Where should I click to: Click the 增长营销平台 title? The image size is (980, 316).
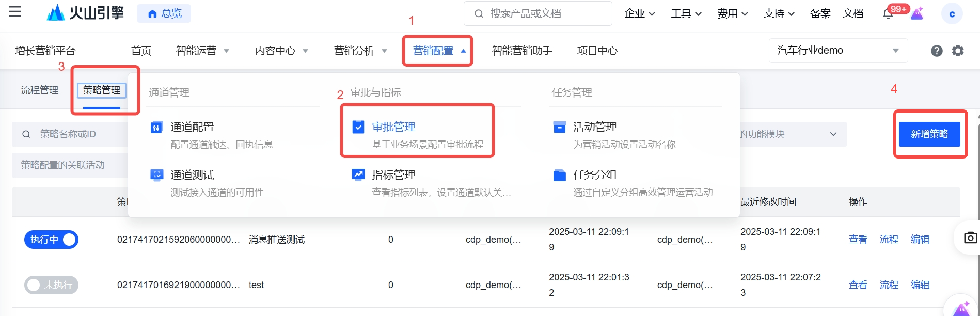[x=45, y=51]
